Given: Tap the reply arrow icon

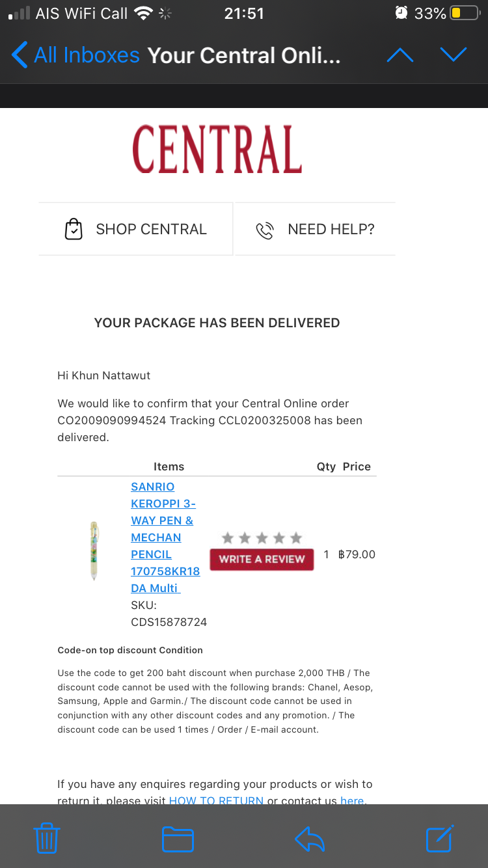Looking at the screenshot, I should pyautogui.click(x=310, y=839).
